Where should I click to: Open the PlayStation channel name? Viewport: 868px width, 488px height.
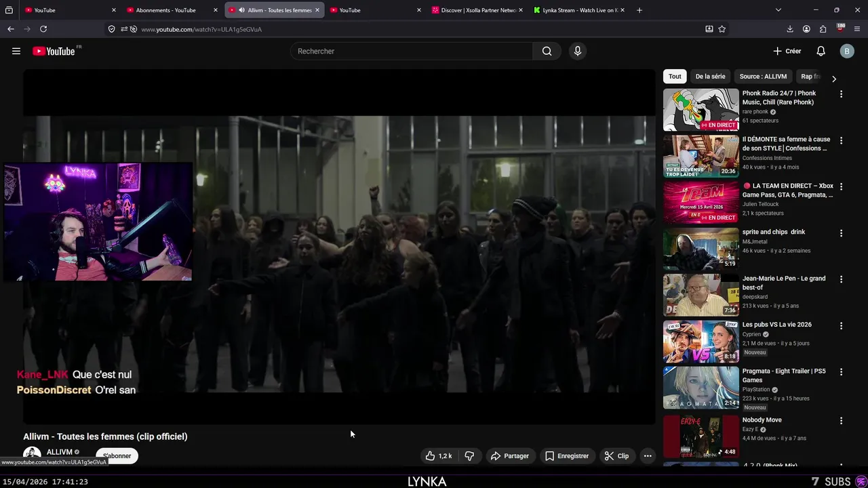pos(756,390)
